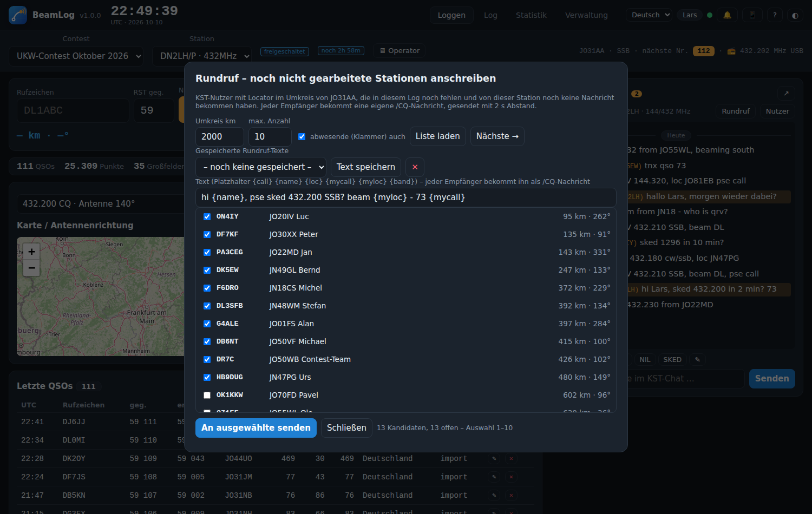
Task: Go to the Statistik tab
Action: click(531, 15)
